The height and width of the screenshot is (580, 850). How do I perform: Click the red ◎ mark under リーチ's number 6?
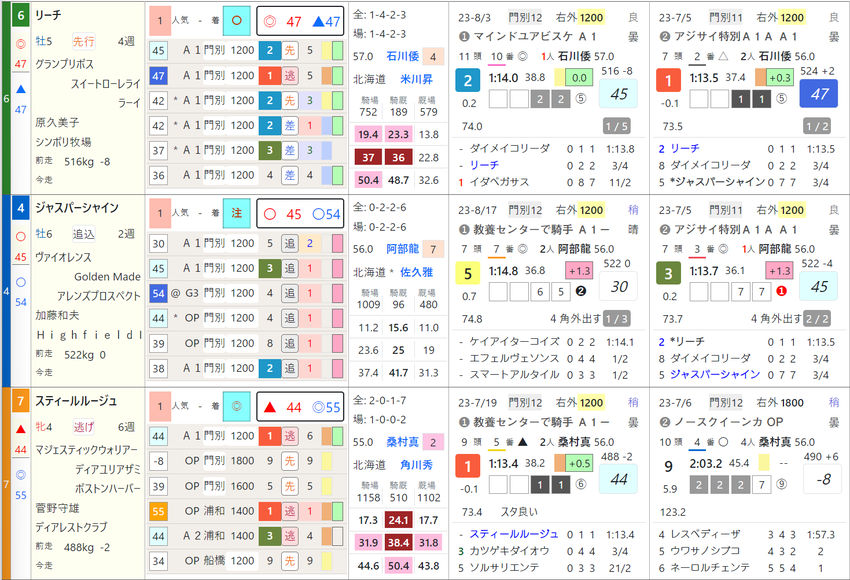[x=21, y=44]
